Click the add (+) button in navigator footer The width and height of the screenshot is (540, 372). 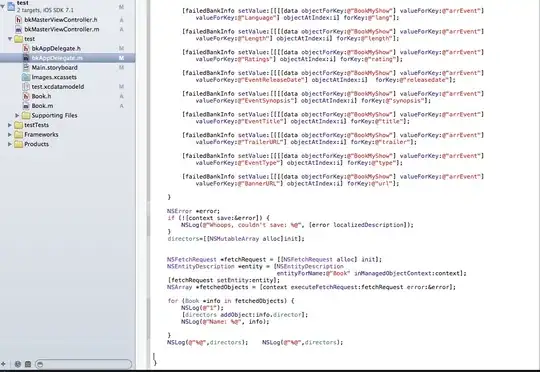pyautogui.click(x=3, y=364)
